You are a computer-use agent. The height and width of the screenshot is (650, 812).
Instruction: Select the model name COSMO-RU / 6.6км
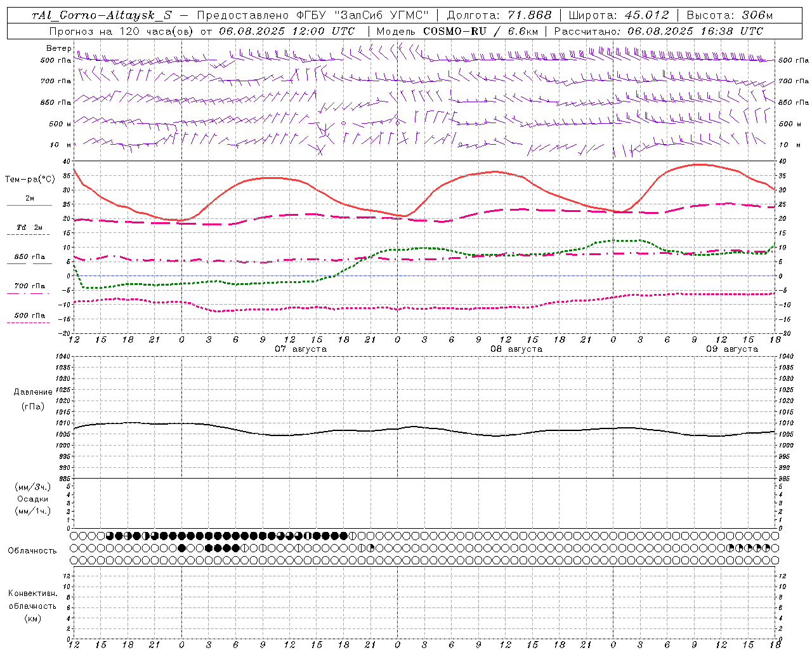coord(480,31)
